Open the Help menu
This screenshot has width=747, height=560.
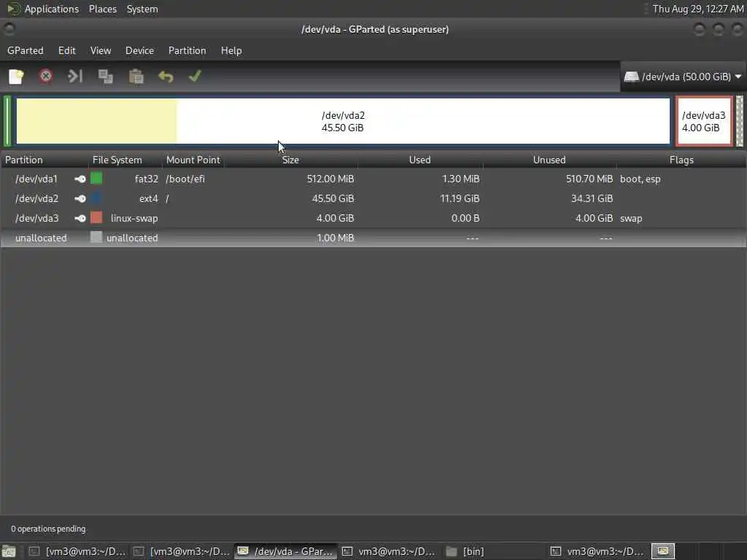pos(231,50)
